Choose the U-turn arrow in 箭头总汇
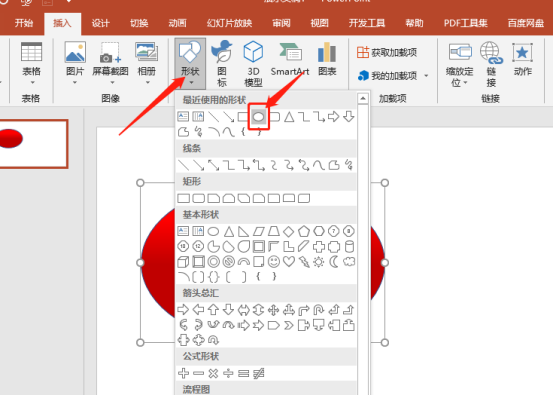Image resolution: width=554 pixels, height=395 pixels. (x=319, y=310)
